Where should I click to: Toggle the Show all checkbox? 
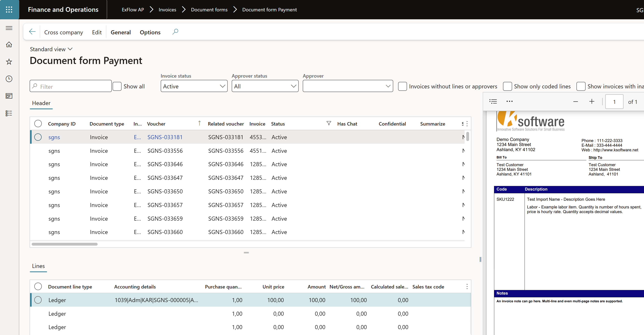point(117,86)
